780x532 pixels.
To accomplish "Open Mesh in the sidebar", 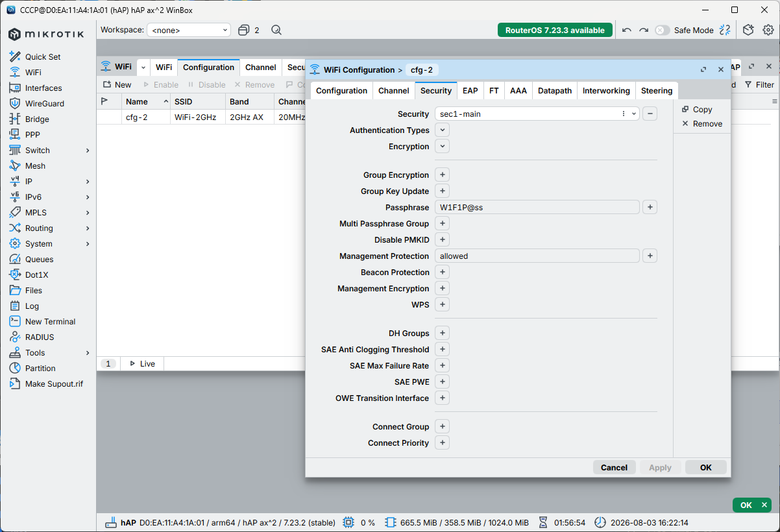I will click(35, 166).
